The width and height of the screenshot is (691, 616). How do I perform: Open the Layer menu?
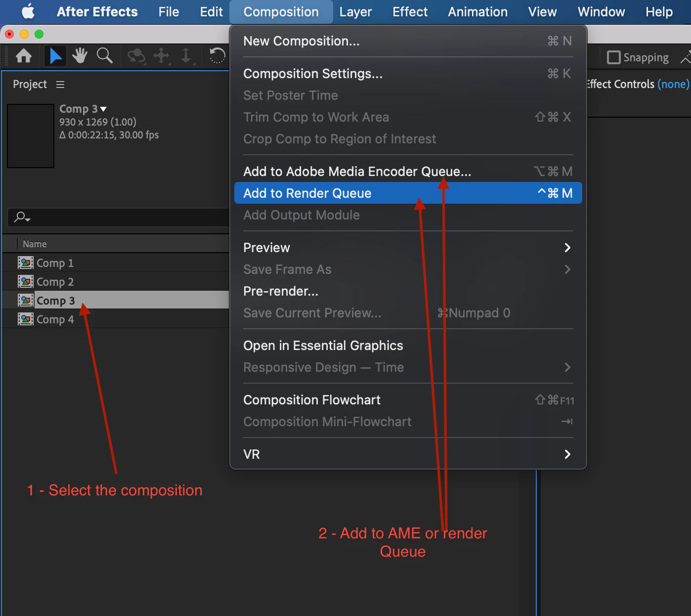[355, 12]
